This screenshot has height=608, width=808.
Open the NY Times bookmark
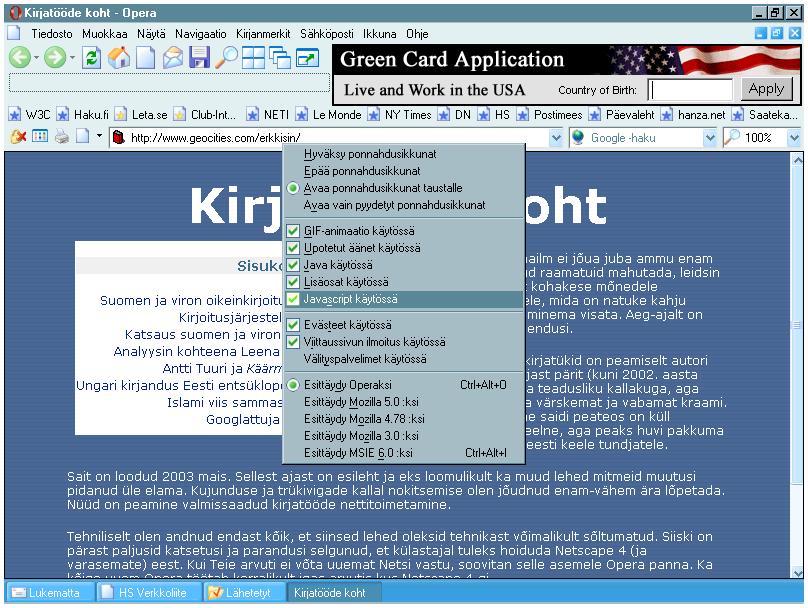click(x=399, y=114)
